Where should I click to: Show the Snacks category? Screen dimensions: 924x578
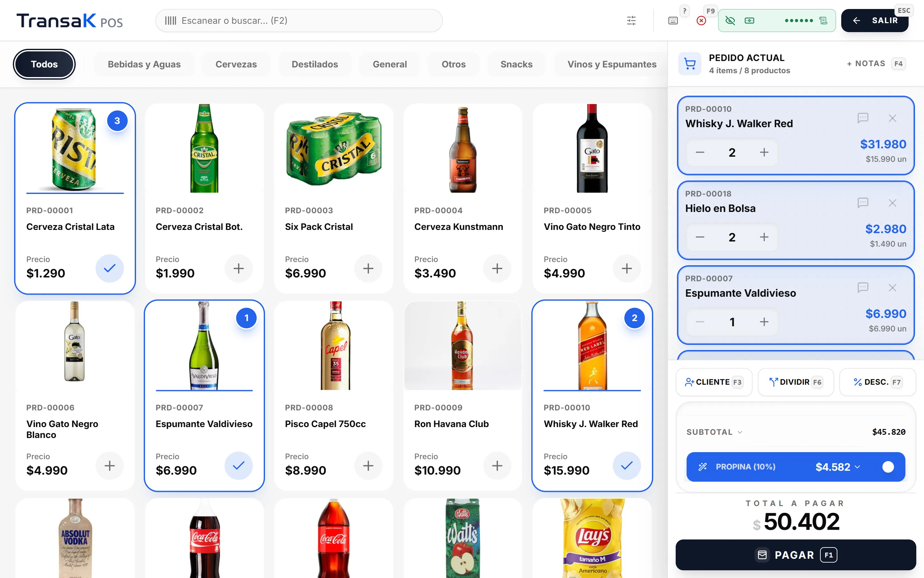pos(516,64)
